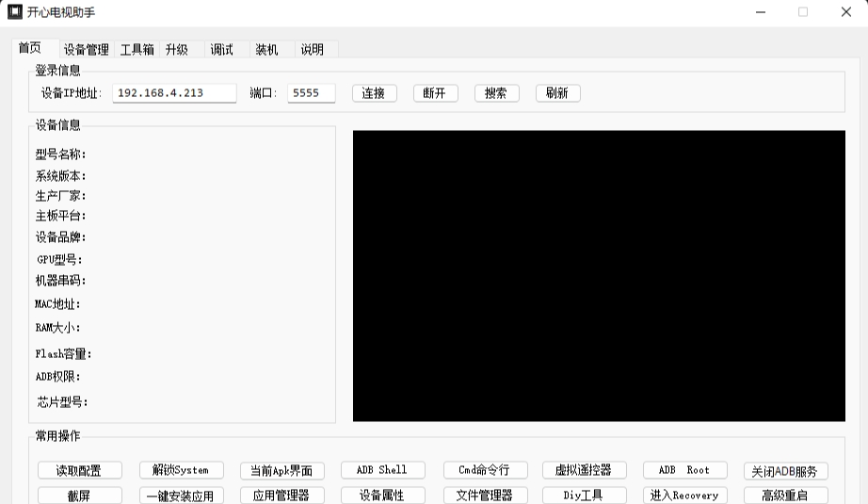Minimize the 开心电视助手 window

point(761,11)
